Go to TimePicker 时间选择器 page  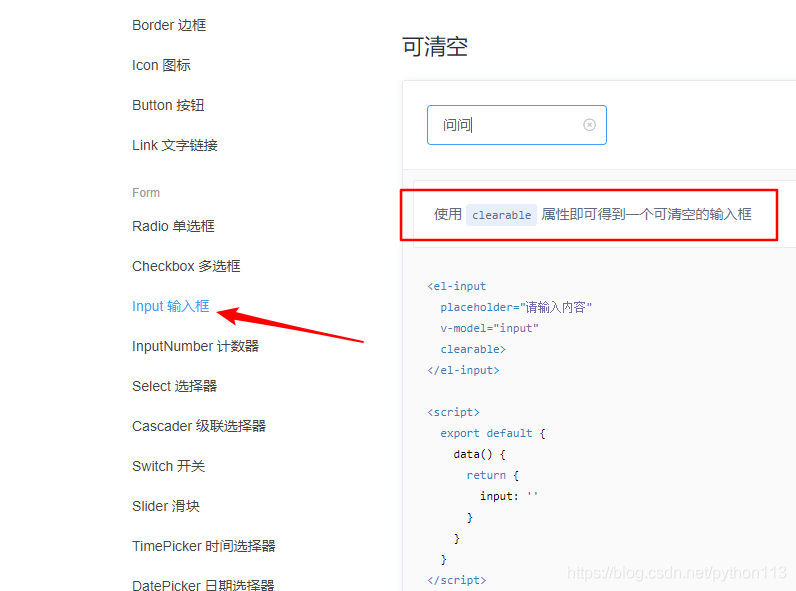pos(204,546)
